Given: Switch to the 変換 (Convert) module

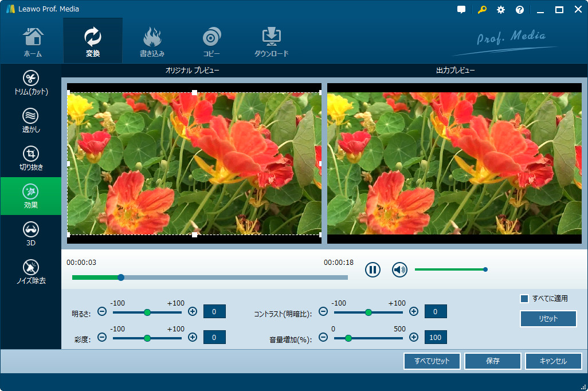Looking at the screenshot, I should (x=93, y=41).
